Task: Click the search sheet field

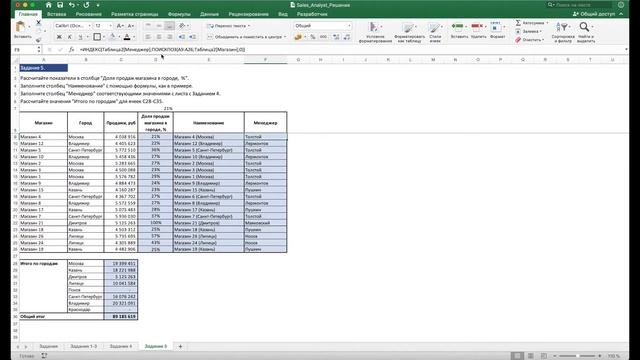Action: pos(580,5)
